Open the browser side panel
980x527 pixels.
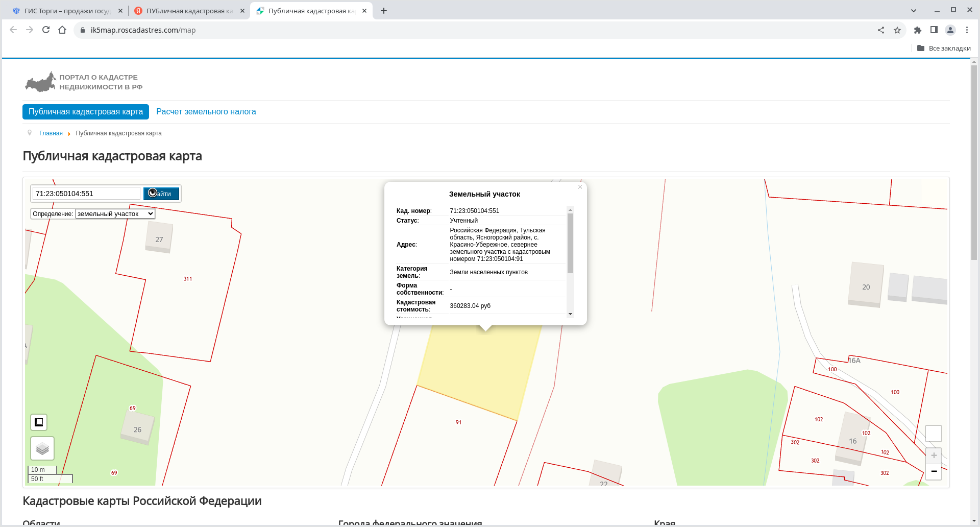pos(934,30)
